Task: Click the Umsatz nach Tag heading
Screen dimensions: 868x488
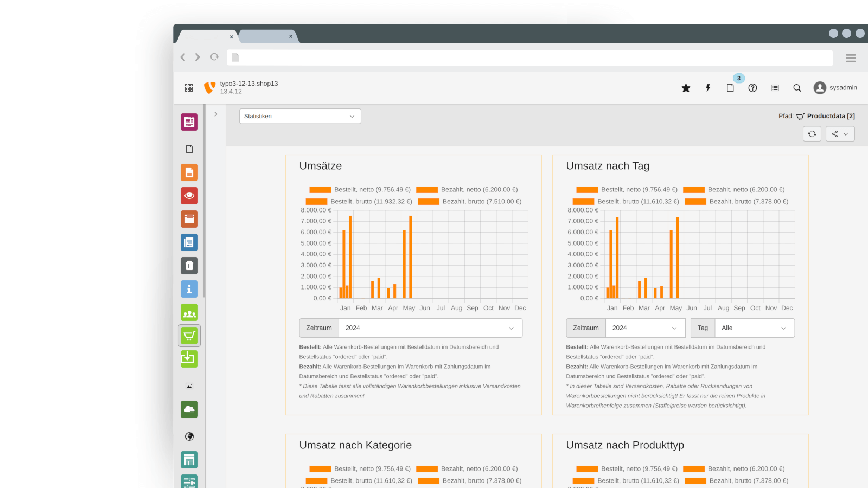Action: pos(608,166)
